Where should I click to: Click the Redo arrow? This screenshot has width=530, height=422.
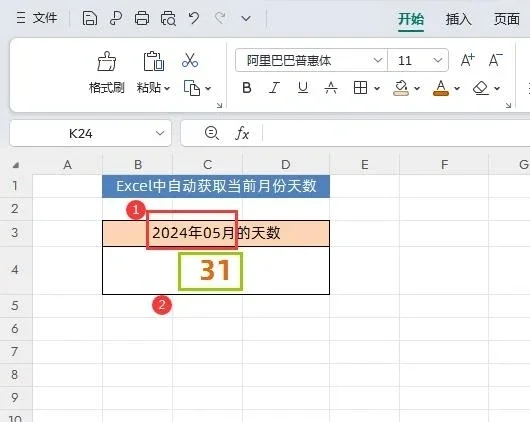[x=220, y=18]
